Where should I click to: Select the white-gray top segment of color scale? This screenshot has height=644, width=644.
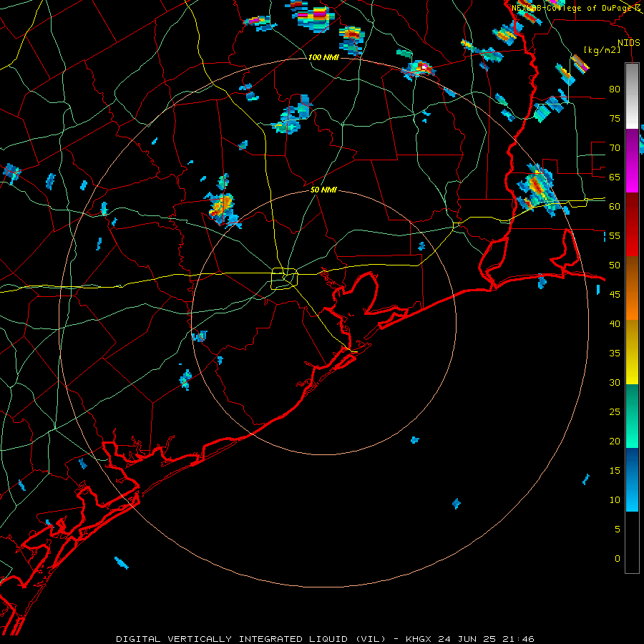pyautogui.click(x=632, y=97)
